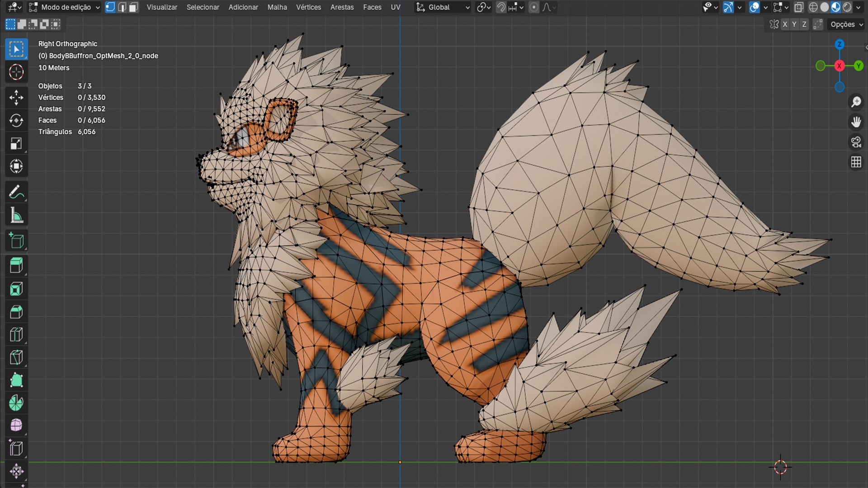Select the Loop Cut tool
Image resolution: width=868 pixels, height=488 pixels.
point(16,334)
